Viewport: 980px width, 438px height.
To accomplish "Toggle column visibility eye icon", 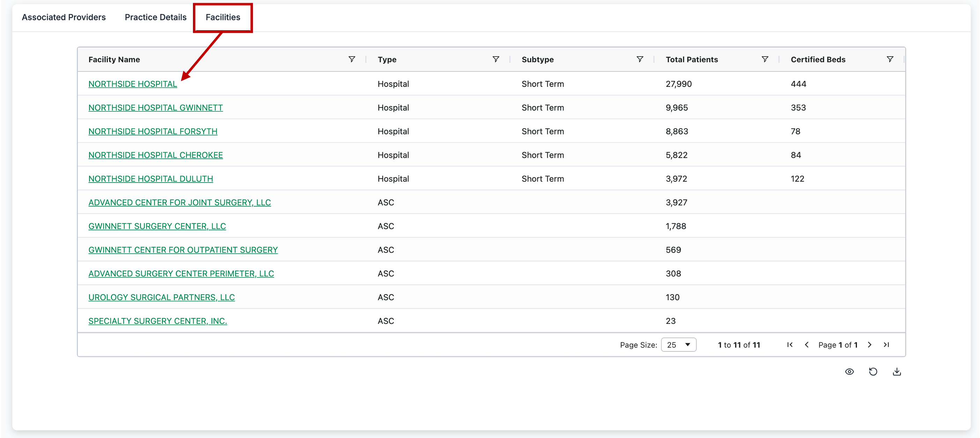I will 849,371.
